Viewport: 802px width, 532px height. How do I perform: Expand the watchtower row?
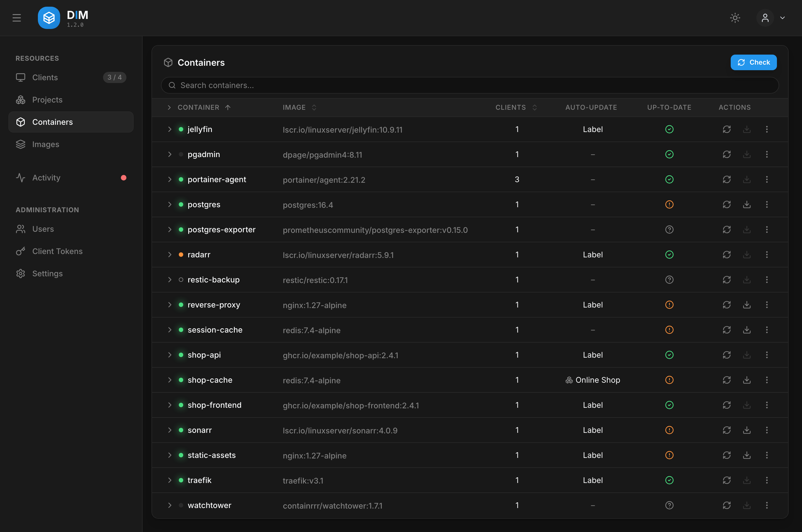click(170, 506)
